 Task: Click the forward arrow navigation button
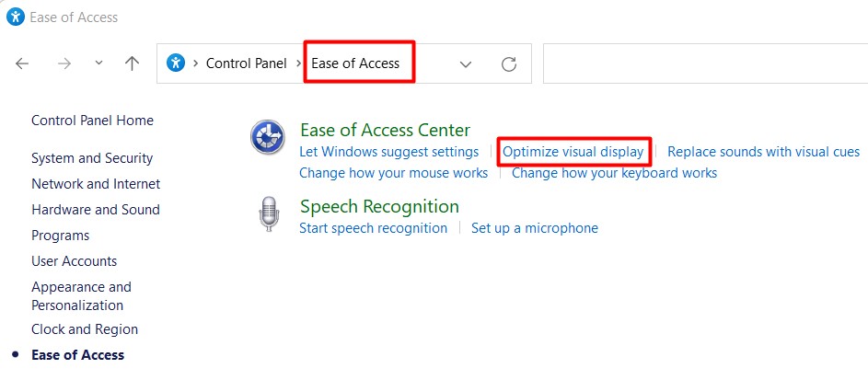click(64, 63)
